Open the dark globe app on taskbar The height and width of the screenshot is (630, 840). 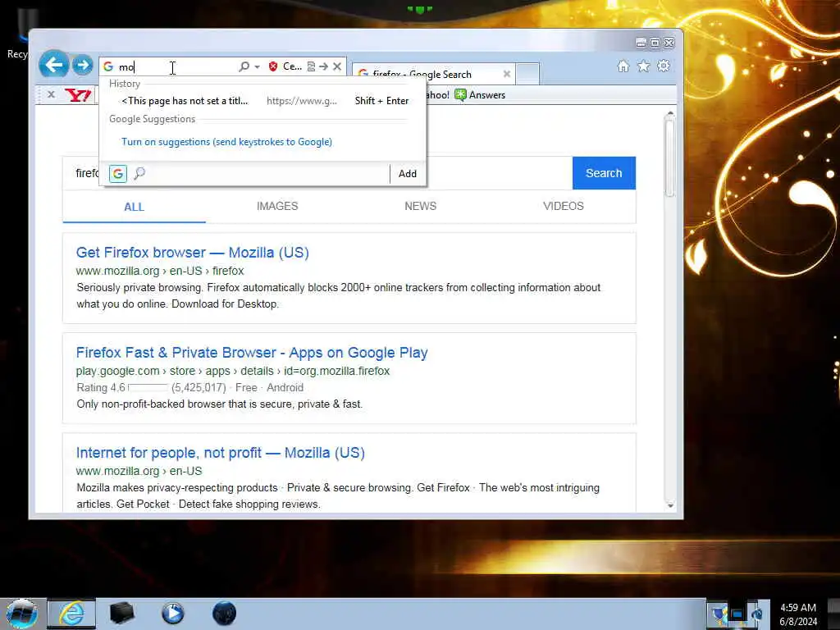pos(224,614)
